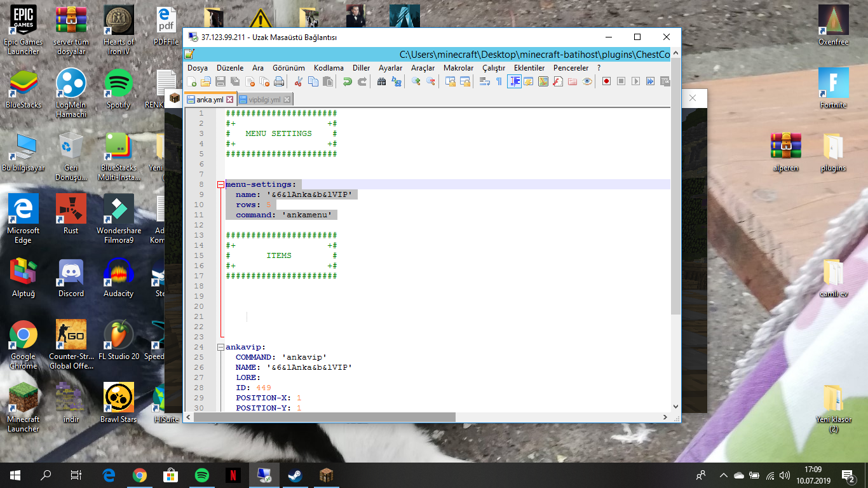Click the Zoom Out magnifier icon
The width and height of the screenshot is (868, 488).
click(430, 81)
